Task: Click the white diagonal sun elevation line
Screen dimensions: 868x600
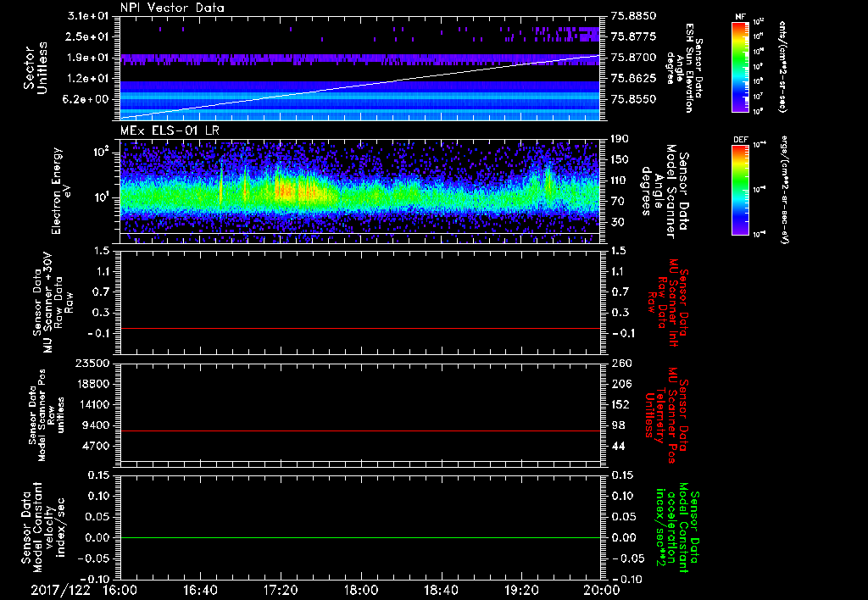Action: point(359,86)
